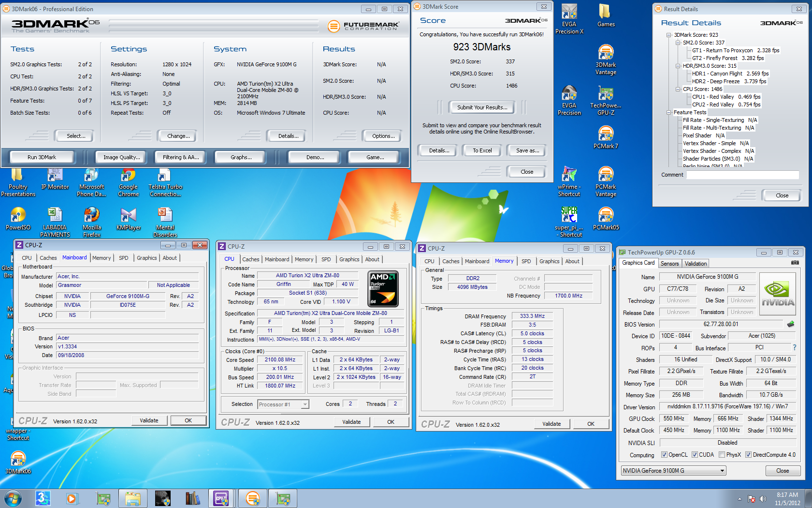Switch to Sensors tab in GPU-Z

point(670,264)
